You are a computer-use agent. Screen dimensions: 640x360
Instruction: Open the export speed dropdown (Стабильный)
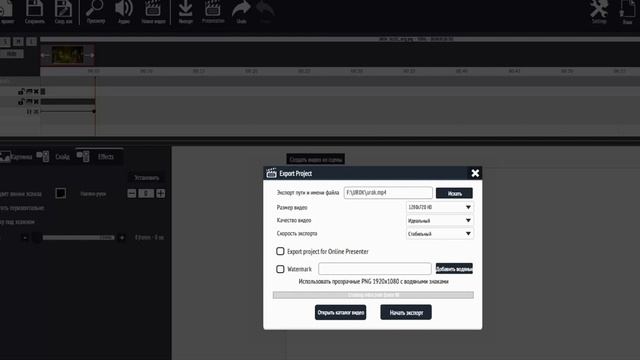[x=440, y=233]
